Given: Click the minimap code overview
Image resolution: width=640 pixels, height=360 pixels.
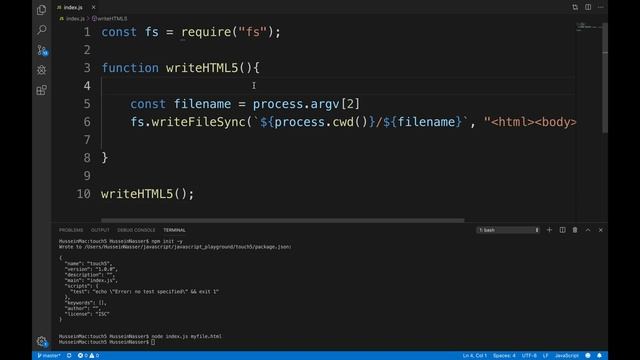Looking at the screenshot, I should coord(588,28).
